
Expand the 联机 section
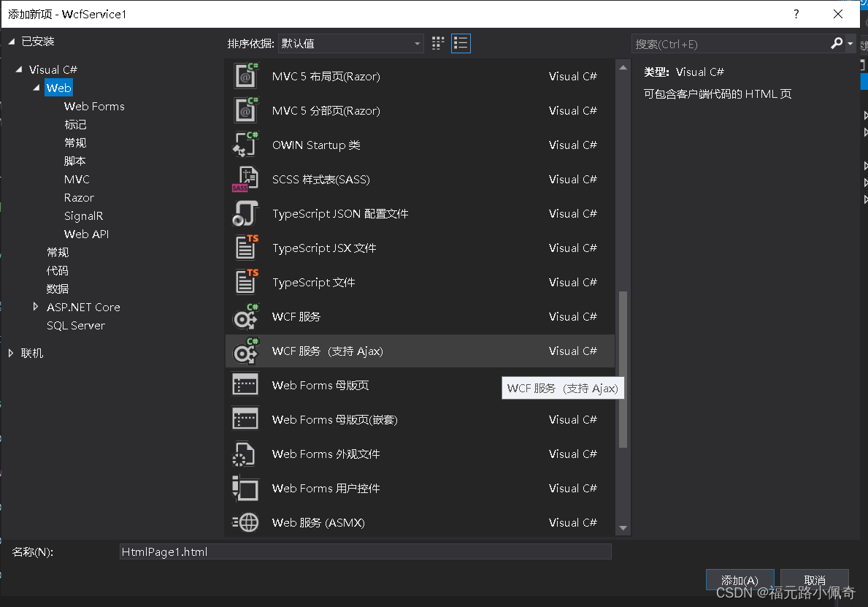click(11, 353)
